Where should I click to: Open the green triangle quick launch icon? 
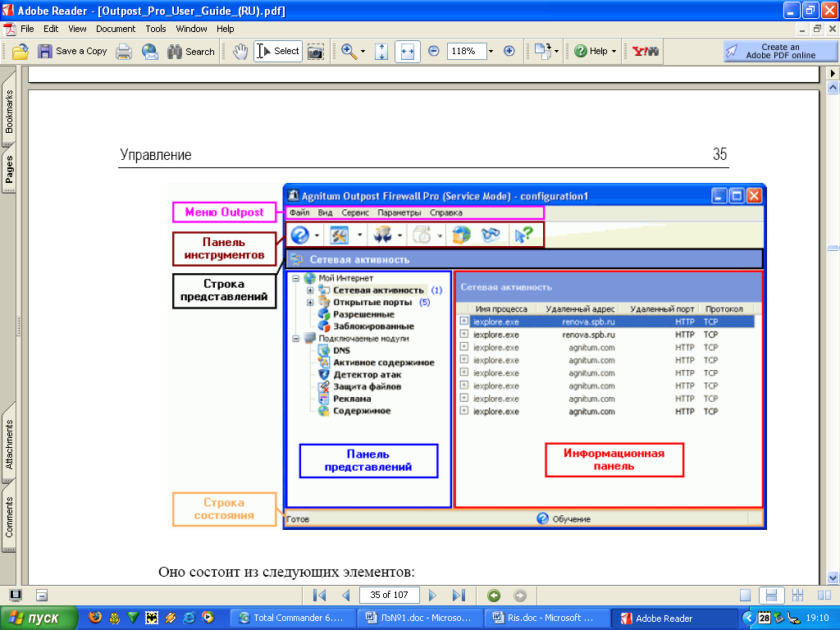133,618
